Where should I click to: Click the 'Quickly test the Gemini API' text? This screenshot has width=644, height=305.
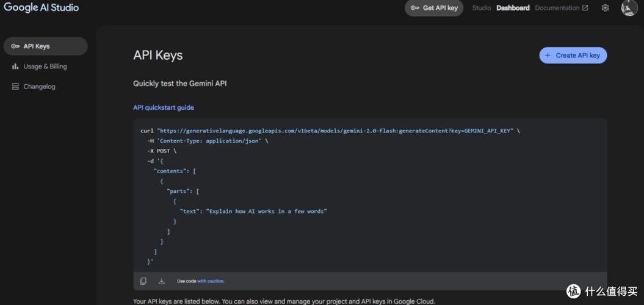180,84
